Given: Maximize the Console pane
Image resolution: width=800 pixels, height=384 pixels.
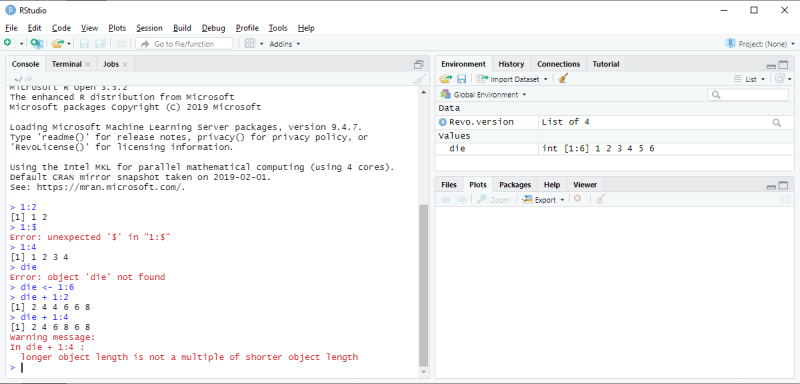Looking at the screenshot, I should [419, 64].
